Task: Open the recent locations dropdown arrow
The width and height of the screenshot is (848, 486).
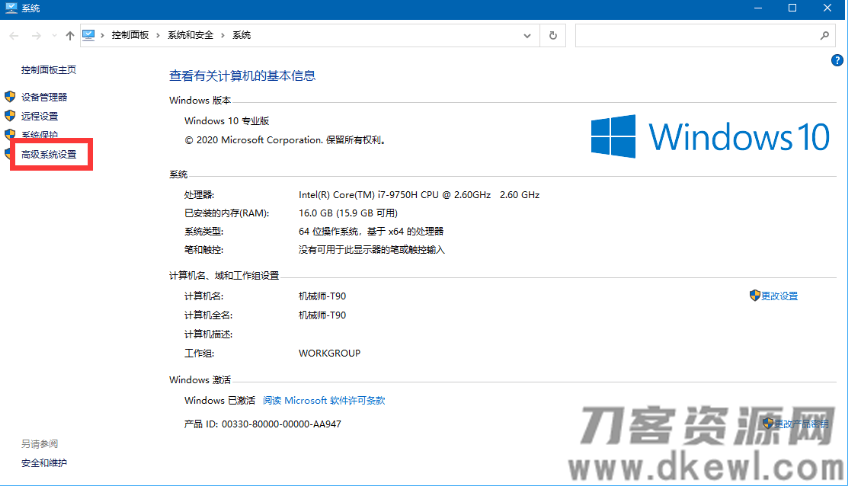Action: coord(54,36)
